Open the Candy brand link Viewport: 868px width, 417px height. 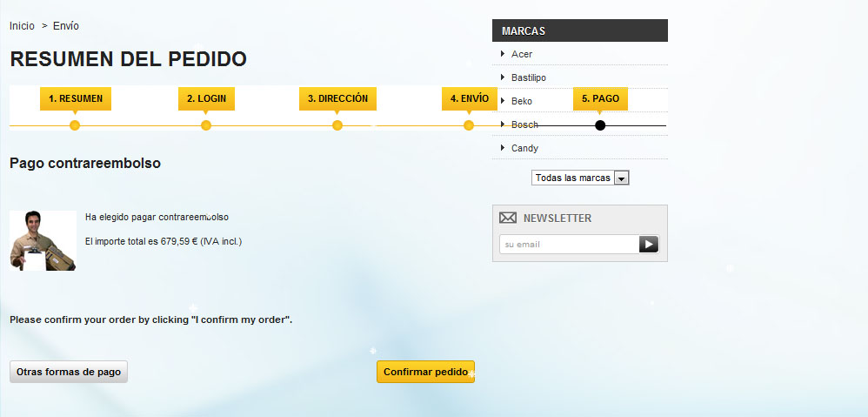pyautogui.click(x=524, y=148)
